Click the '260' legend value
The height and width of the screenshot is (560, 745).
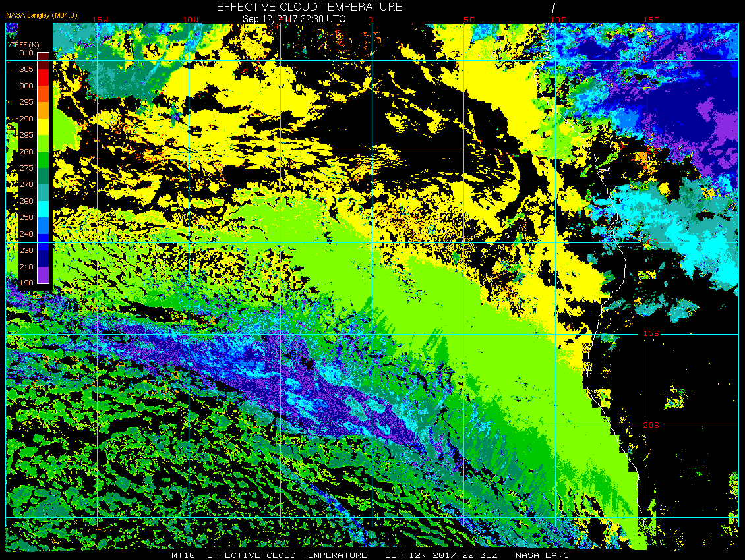click(x=26, y=201)
